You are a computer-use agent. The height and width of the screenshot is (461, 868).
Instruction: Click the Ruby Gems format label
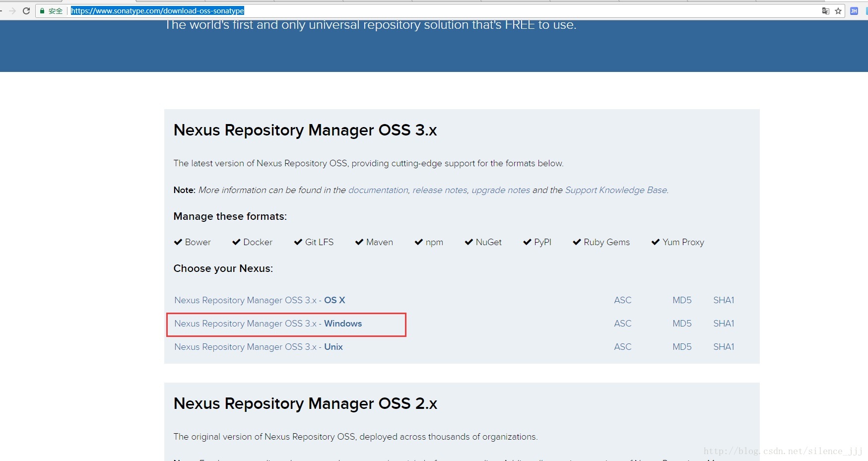pyautogui.click(x=606, y=242)
